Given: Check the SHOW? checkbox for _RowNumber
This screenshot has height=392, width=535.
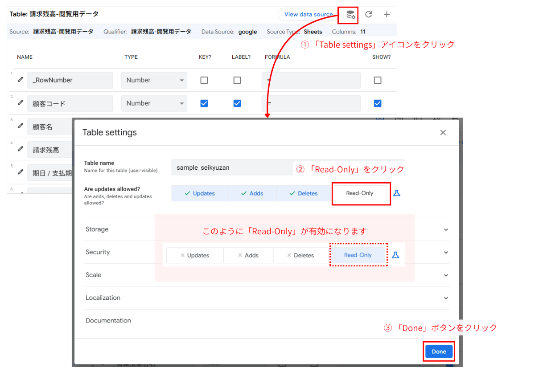Looking at the screenshot, I should (378, 80).
